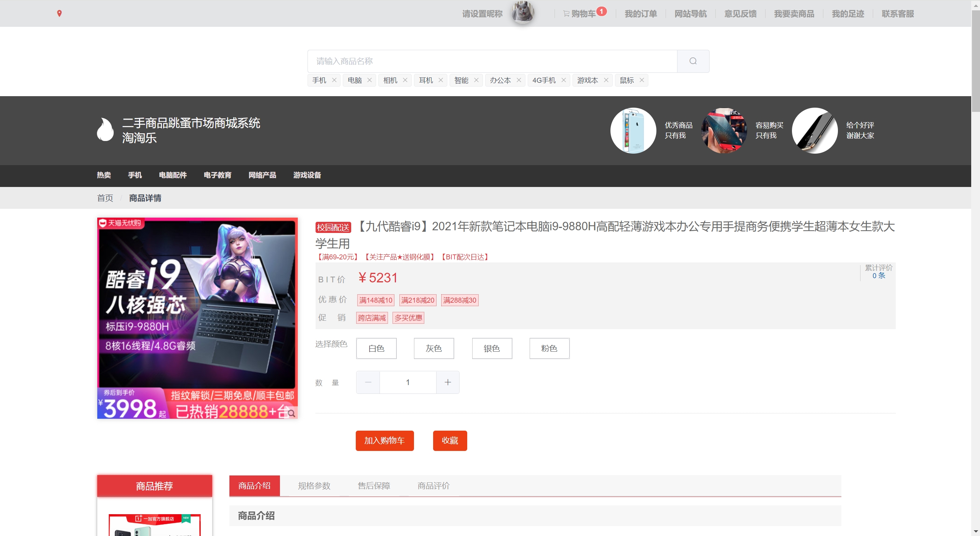Zoom product image with magnifier icon
This screenshot has width=980, height=536.
pos(291,413)
